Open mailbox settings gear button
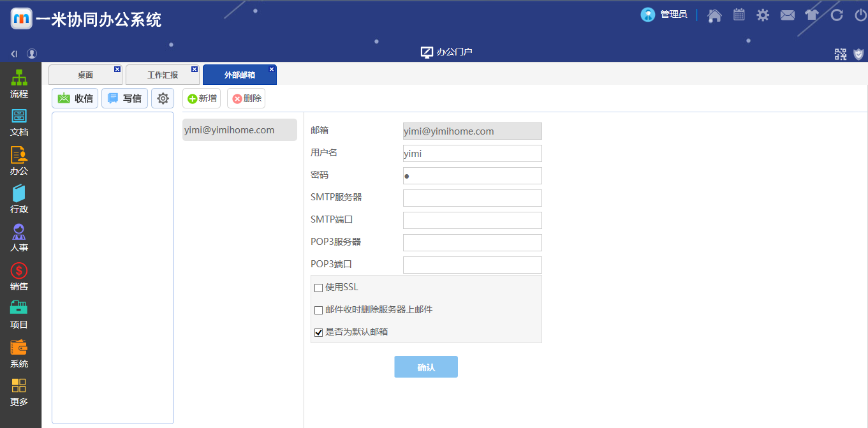The height and width of the screenshot is (428, 868). 163,98
